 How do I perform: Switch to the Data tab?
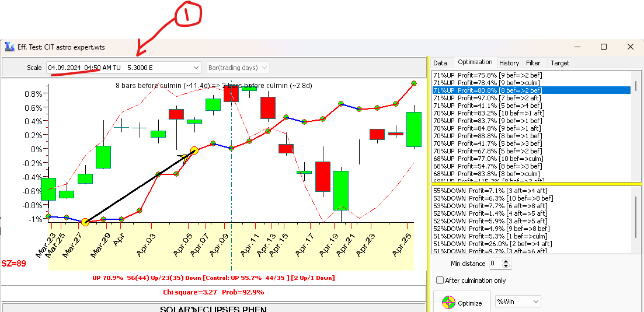(x=440, y=63)
